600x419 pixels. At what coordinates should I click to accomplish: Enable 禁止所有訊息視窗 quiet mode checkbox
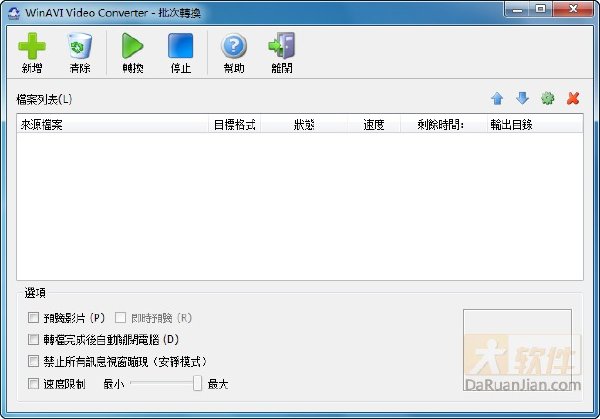33,361
